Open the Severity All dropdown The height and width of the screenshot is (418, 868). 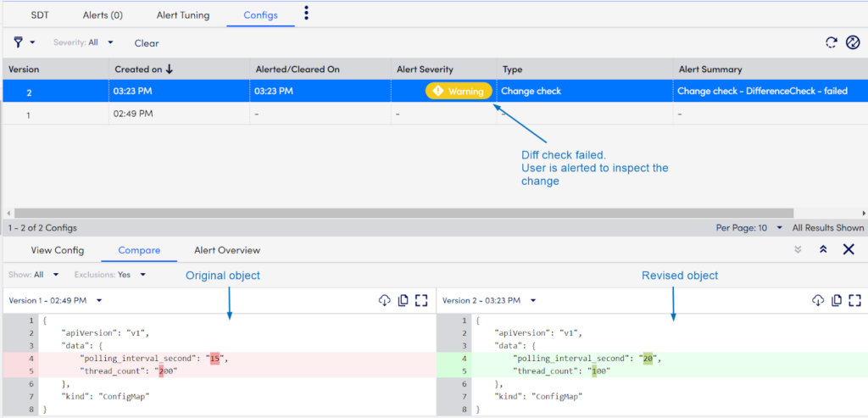(x=83, y=42)
